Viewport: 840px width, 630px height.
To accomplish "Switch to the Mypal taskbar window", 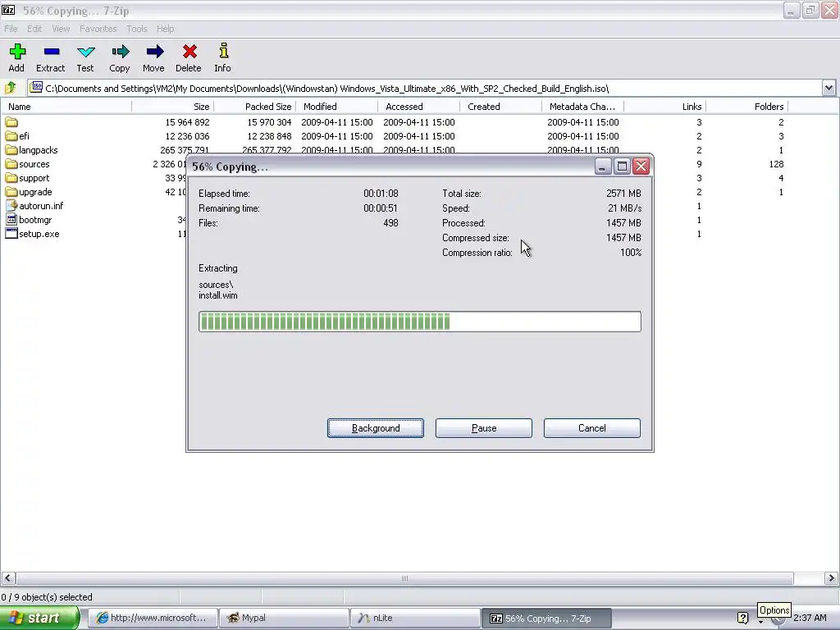I will [284, 618].
